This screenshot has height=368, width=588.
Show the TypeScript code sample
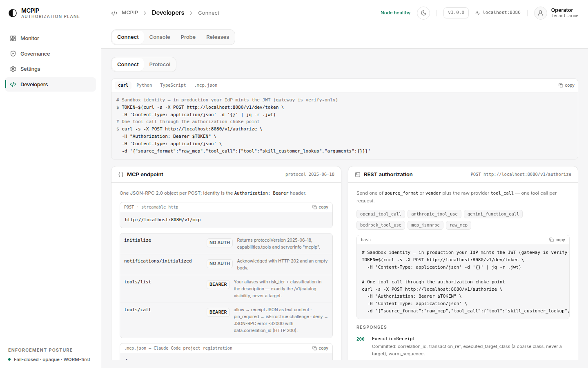pos(173,85)
